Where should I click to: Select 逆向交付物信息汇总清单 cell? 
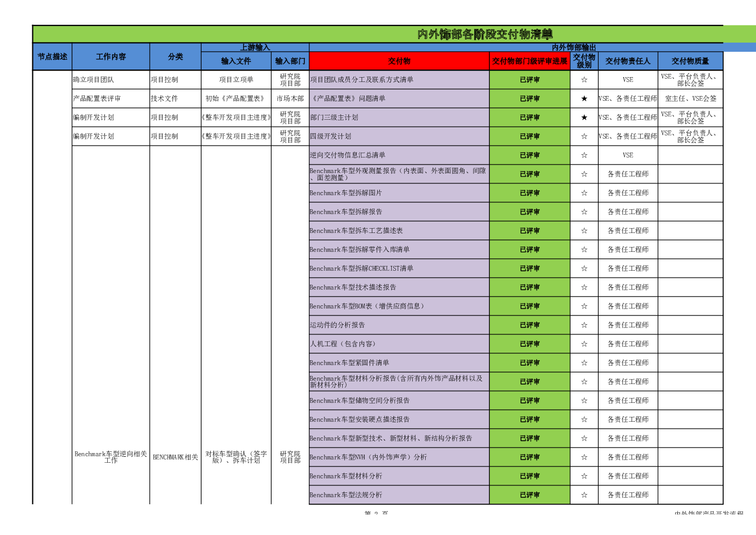point(399,155)
